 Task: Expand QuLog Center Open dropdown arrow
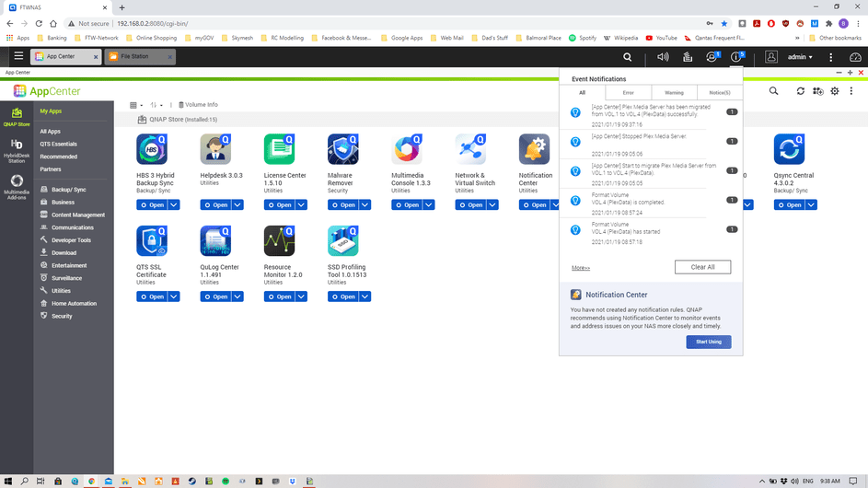tap(237, 296)
